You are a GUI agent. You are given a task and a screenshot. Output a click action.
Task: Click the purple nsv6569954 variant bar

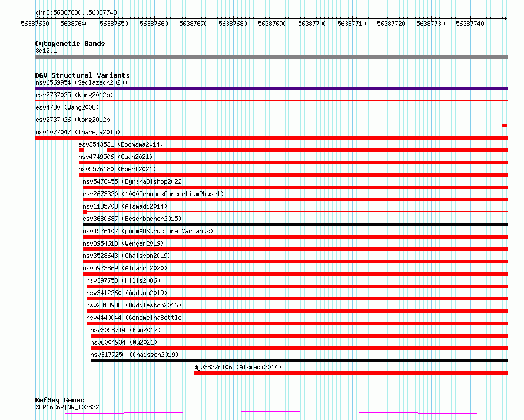click(271, 88)
